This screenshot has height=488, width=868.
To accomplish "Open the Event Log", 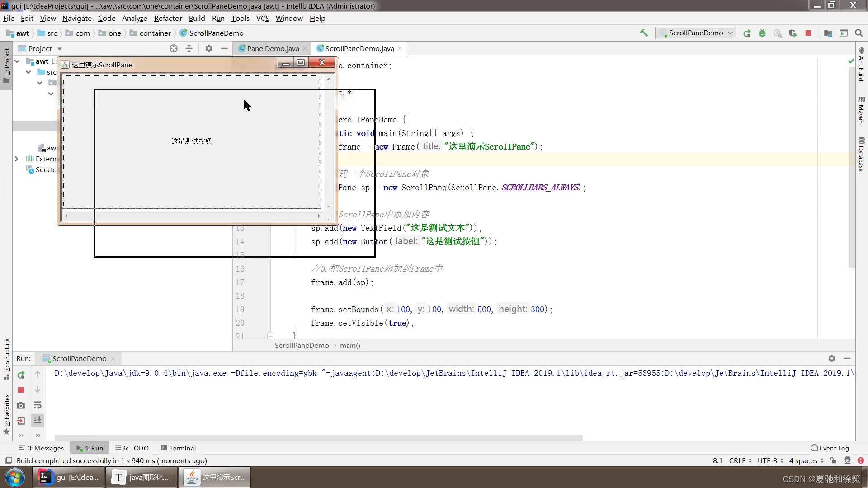I will 833,448.
